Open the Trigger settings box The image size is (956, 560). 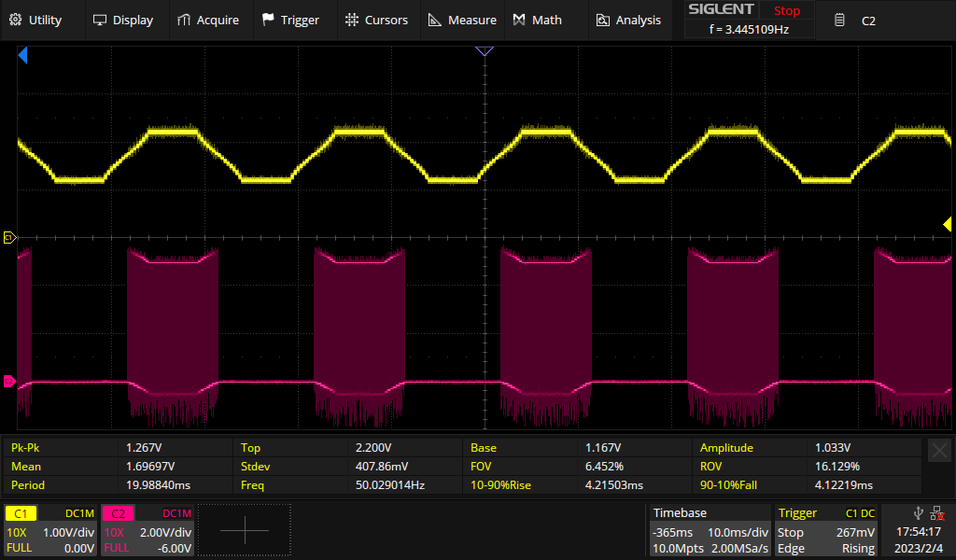click(x=826, y=530)
